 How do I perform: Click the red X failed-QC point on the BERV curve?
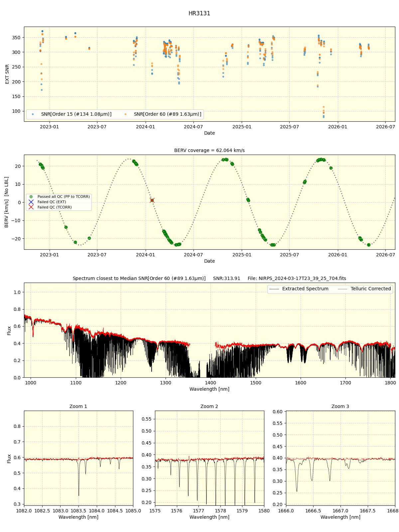tap(152, 200)
